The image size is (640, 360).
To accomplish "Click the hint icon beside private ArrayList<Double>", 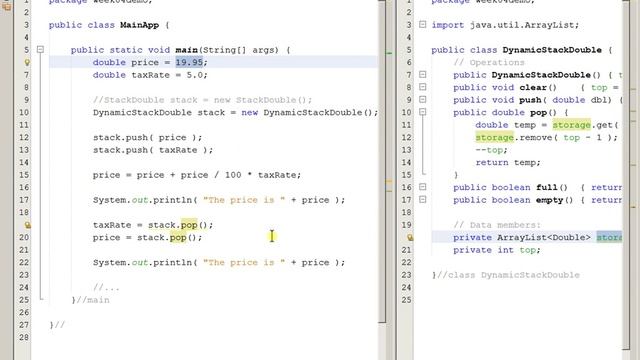I will click(x=410, y=238).
